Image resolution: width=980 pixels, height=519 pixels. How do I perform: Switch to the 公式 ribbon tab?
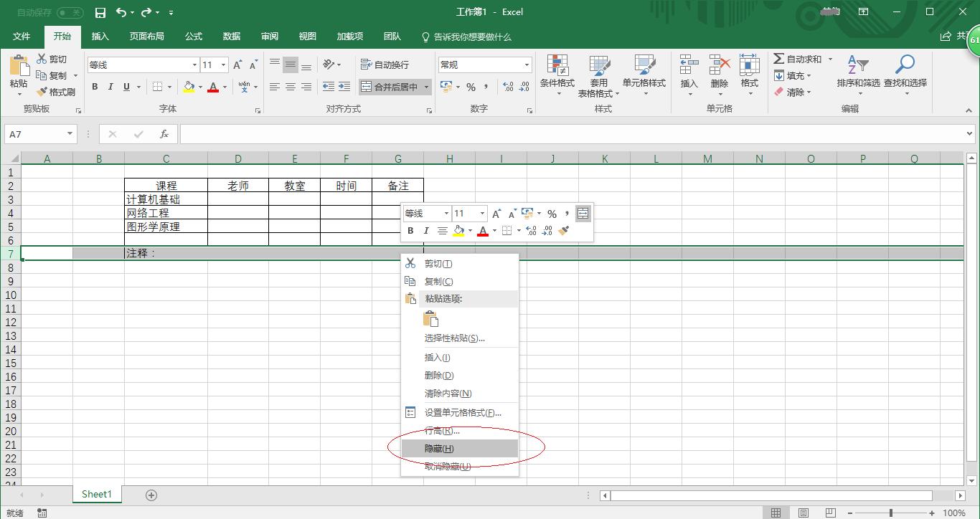pyautogui.click(x=192, y=37)
